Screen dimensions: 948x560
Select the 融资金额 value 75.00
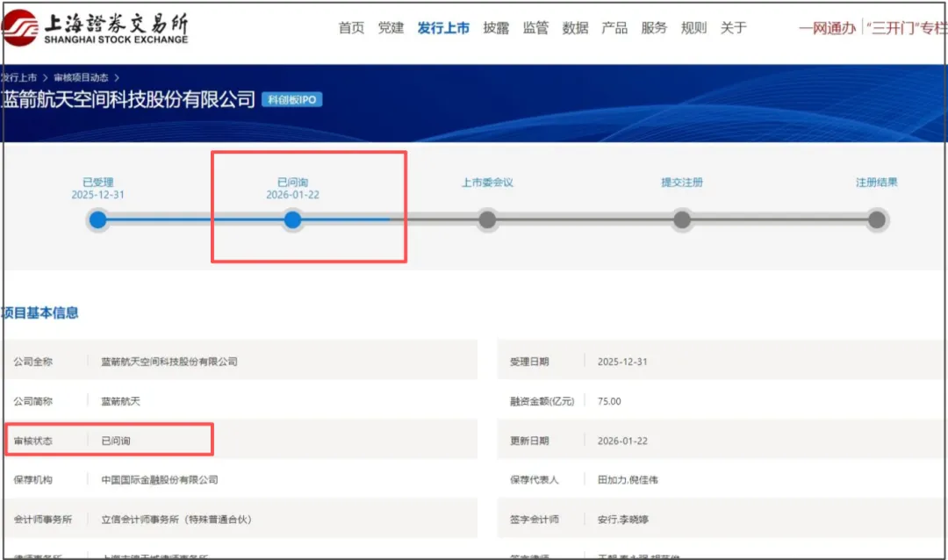(609, 401)
